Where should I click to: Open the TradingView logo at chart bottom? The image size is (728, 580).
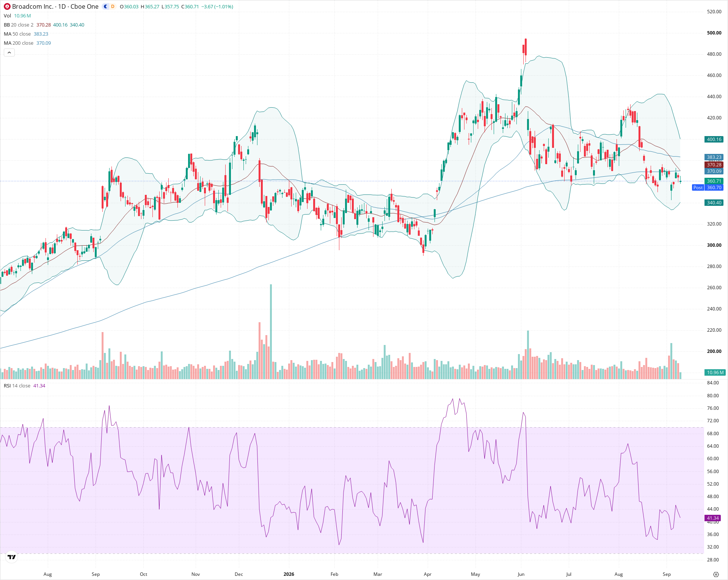(12, 557)
